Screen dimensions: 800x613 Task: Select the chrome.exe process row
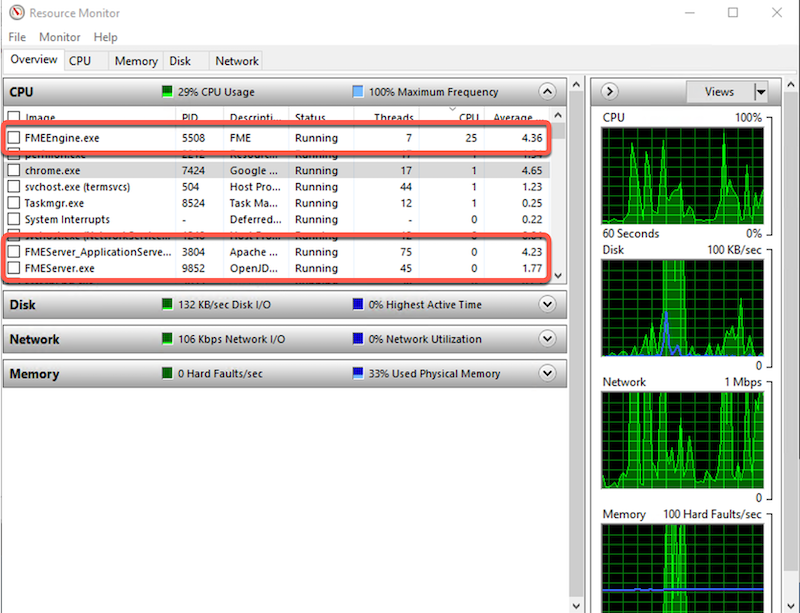click(277, 170)
